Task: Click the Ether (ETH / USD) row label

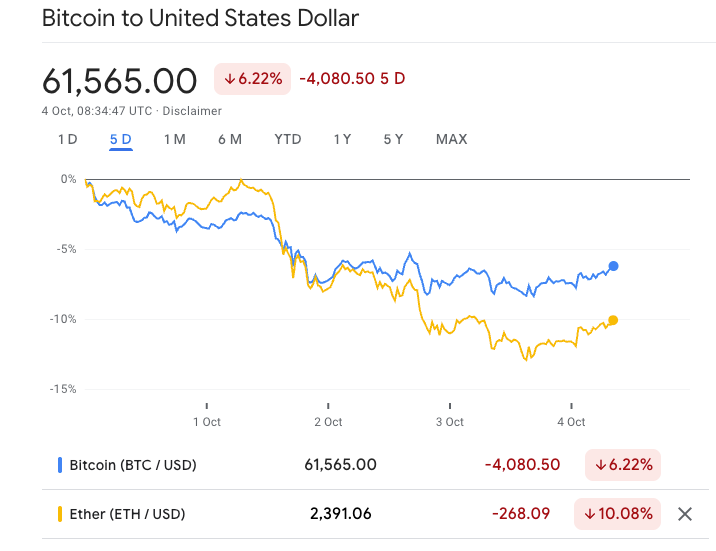Action: pos(126,514)
